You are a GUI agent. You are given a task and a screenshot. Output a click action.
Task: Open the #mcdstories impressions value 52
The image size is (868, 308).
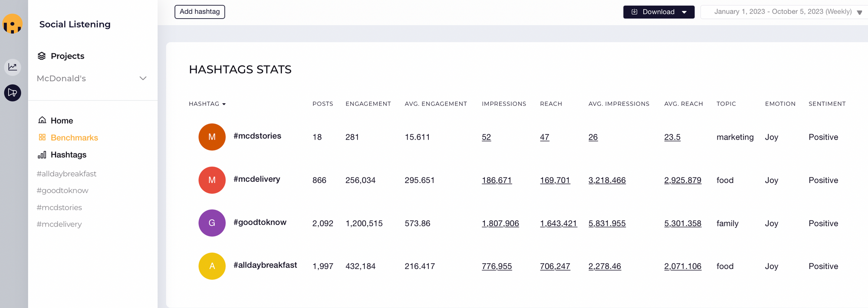click(x=486, y=137)
